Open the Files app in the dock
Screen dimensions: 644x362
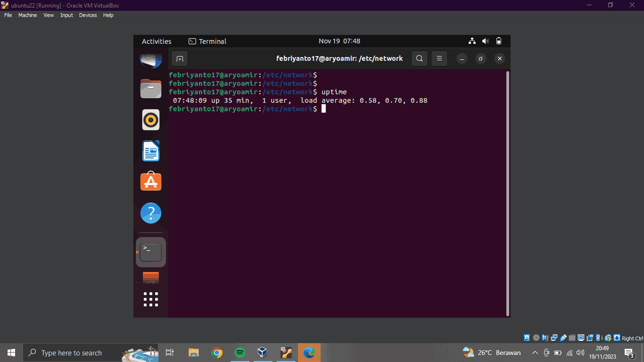point(151,89)
